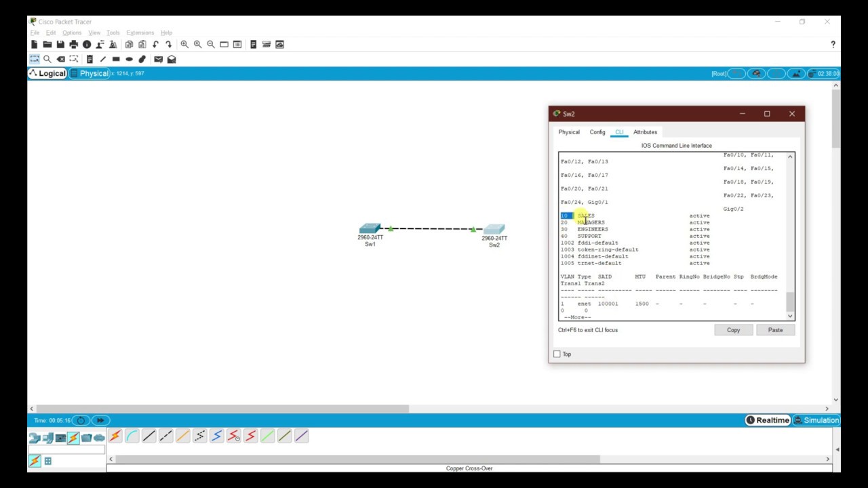
Task: Create a new file with New icon
Action: [35, 44]
